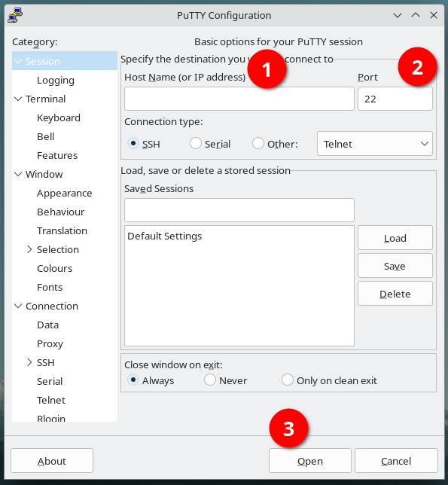The image size is (448, 485).
Task: Open Keyboard settings category
Action: pyautogui.click(x=59, y=117)
